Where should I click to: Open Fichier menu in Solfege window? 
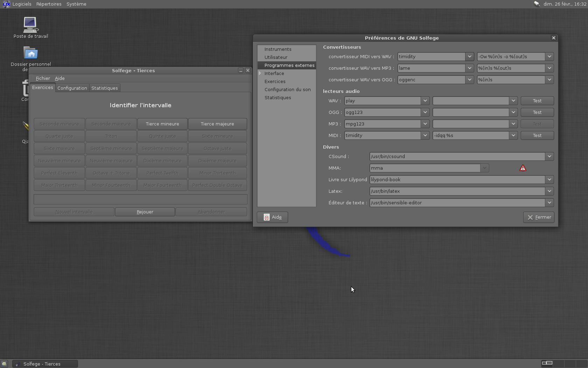(43, 78)
